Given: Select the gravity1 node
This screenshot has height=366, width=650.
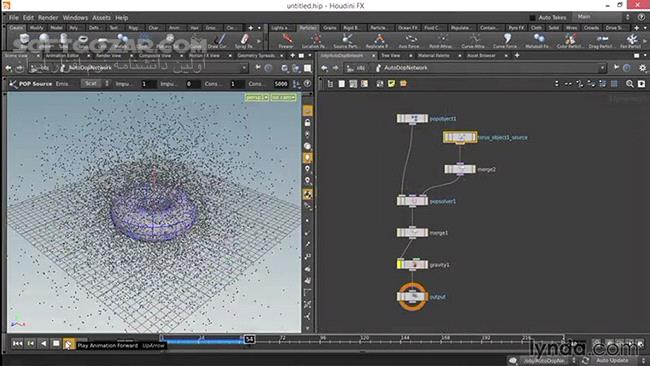Looking at the screenshot, I should click(x=412, y=264).
